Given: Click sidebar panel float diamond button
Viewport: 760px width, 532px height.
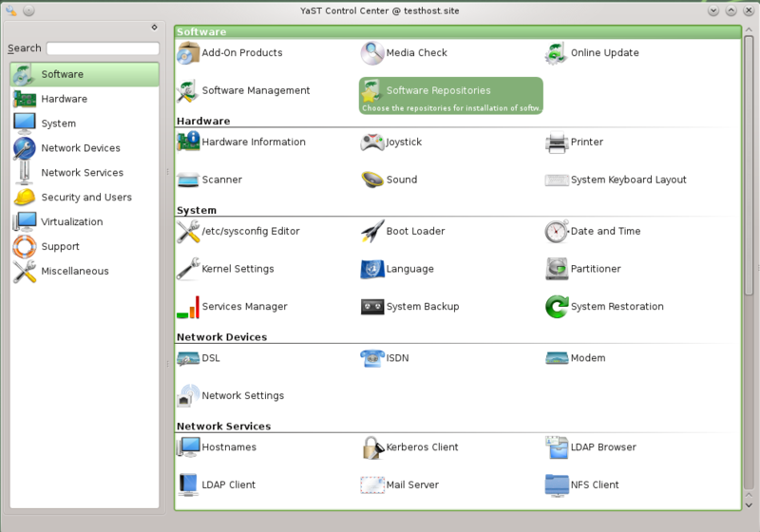Looking at the screenshot, I should pos(154,28).
